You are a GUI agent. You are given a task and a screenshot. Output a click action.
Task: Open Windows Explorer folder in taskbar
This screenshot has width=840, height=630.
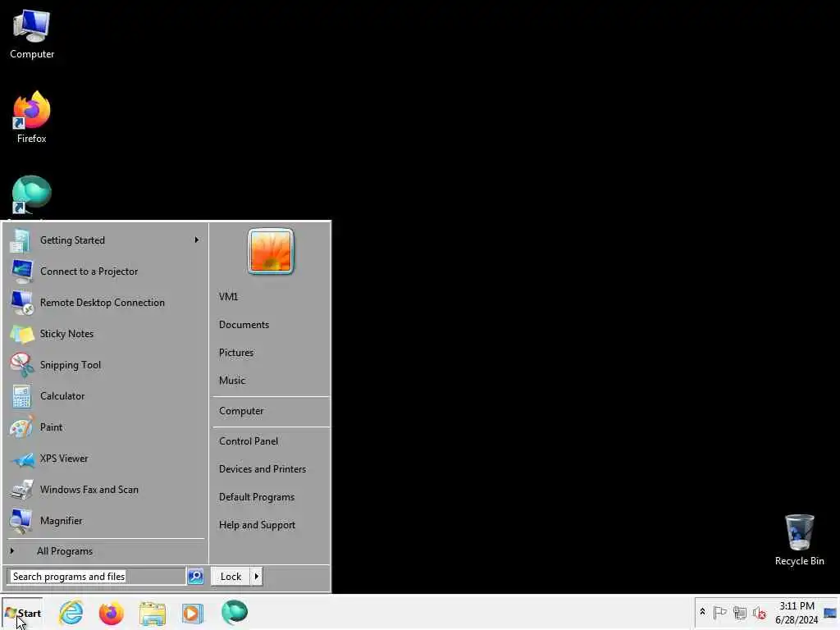coord(153,613)
